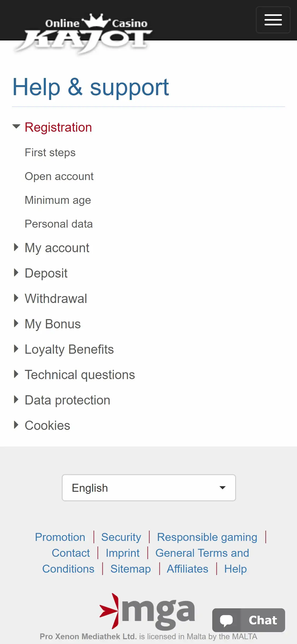Open the Personal data topic
The image size is (297, 644).
pos(59,224)
